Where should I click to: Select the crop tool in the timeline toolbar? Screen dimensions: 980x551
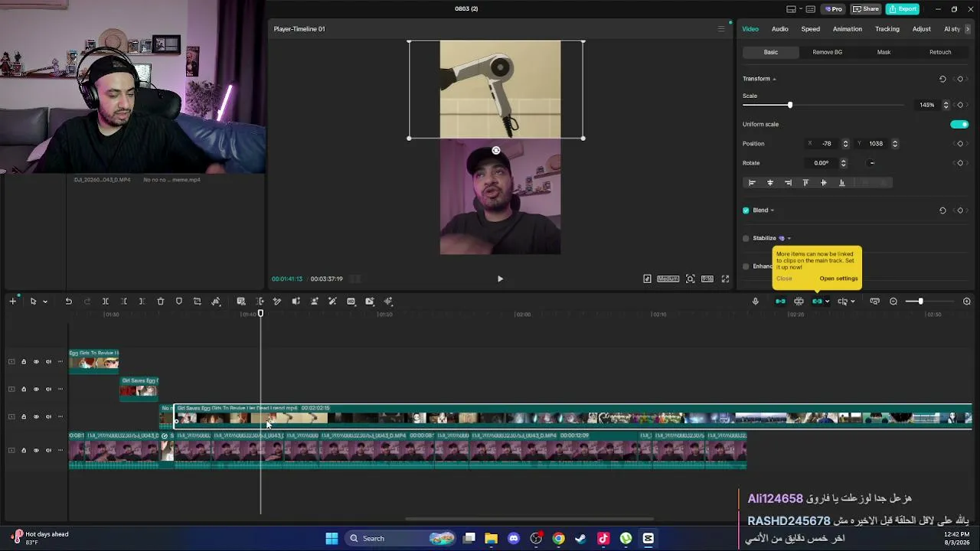pos(198,302)
